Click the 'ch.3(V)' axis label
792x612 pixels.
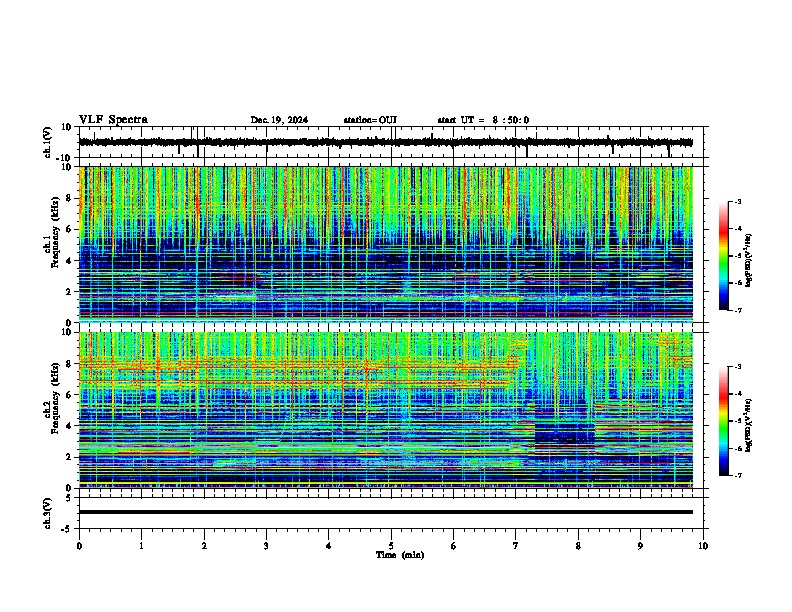pos(47,514)
